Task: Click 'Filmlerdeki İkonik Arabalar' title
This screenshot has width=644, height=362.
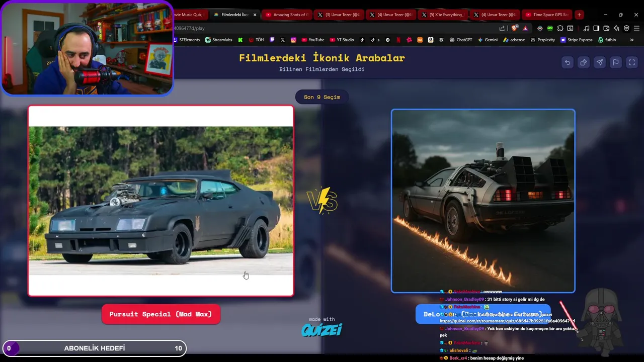Action: (322, 58)
